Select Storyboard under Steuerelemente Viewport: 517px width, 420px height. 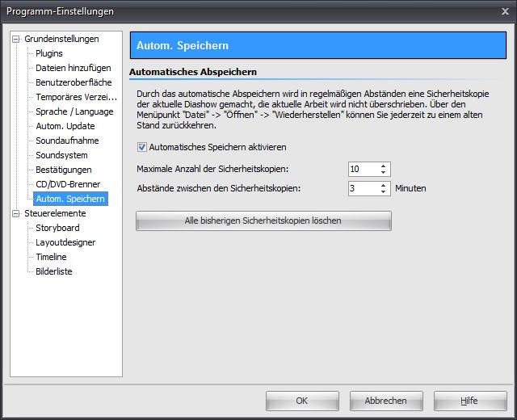pyautogui.click(x=57, y=228)
